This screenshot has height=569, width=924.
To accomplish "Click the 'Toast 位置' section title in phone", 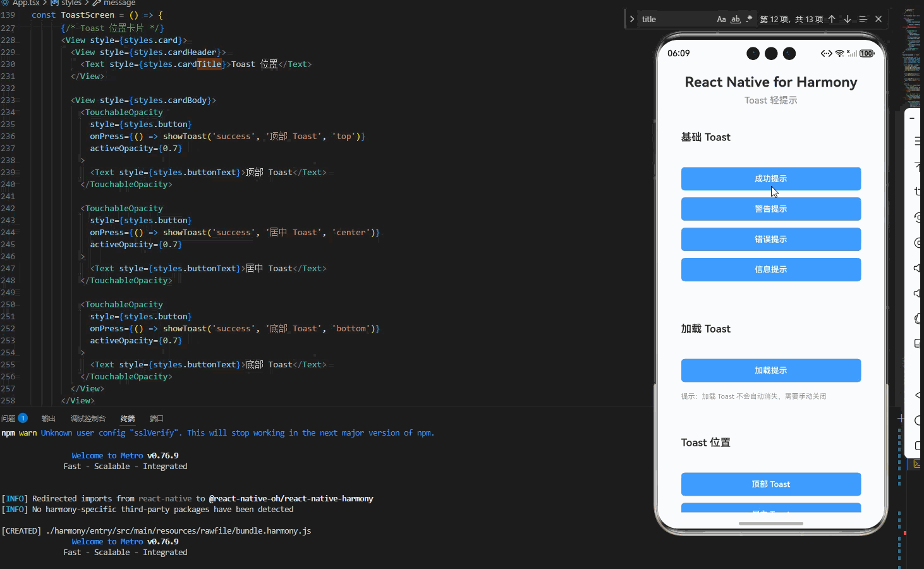I will click(x=706, y=443).
